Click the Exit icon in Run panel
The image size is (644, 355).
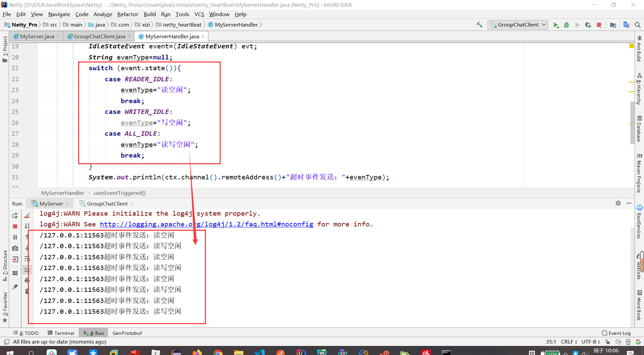coord(15,259)
